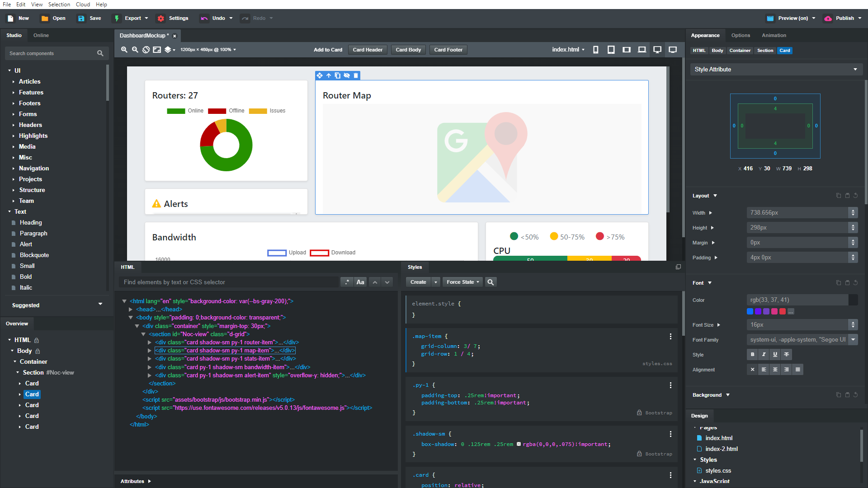The width and height of the screenshot is (868, 488).
Task: Open the Font Family dropdown arrow
Action: pos(853,340)
